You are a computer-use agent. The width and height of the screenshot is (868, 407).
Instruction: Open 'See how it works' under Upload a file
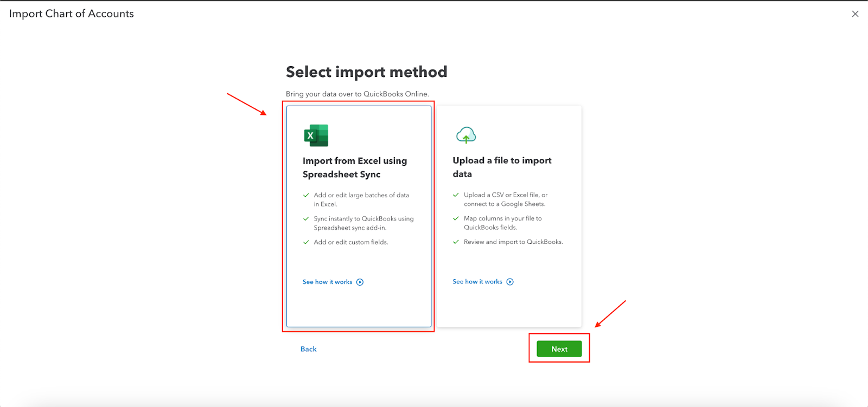(x=477, y=282)
